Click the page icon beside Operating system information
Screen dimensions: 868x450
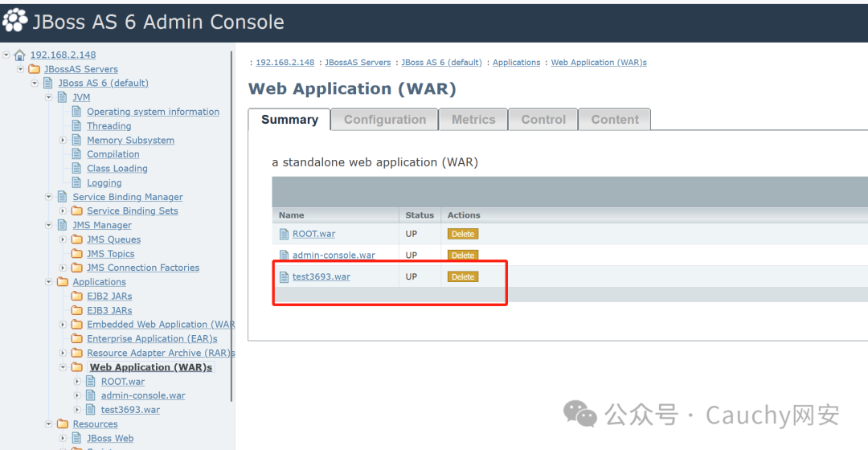pos(77,111)
